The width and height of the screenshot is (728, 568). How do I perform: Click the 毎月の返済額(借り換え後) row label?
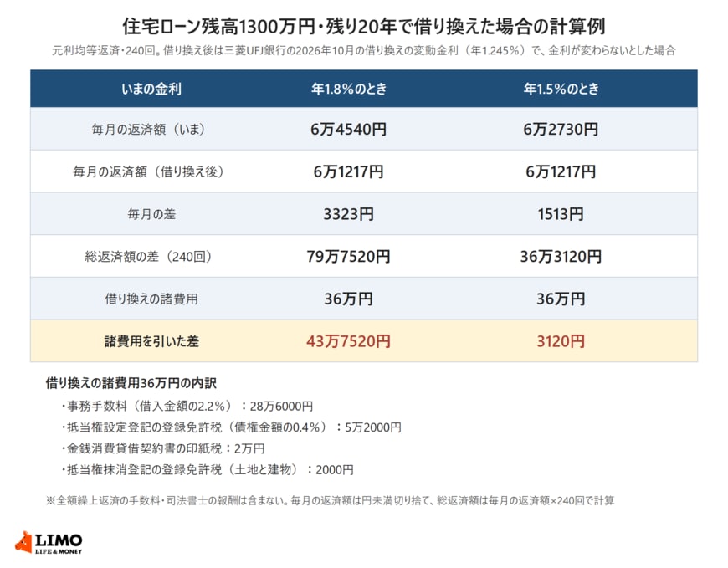click(149, 171)
